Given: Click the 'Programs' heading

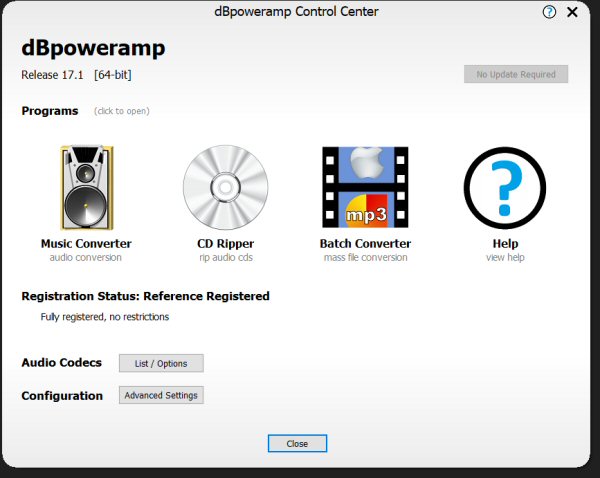Looking at the screenshot, I should pos(50,111).
